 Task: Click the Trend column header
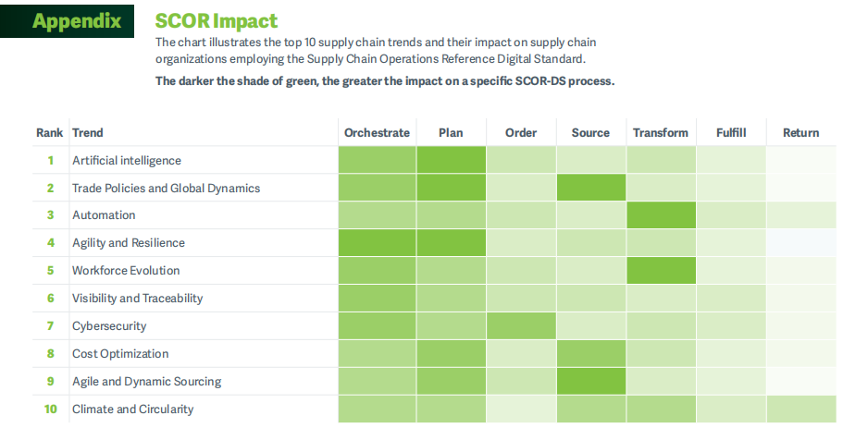(88, 132)
